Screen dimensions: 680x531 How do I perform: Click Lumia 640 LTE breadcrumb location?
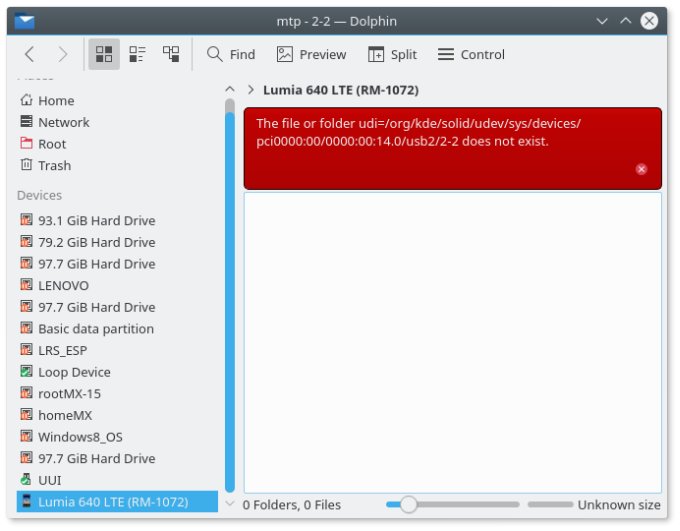pyautogui.click(x=341, y=90)
